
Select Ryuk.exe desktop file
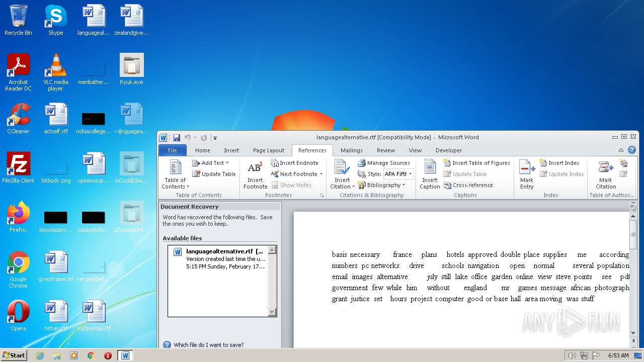131,69
